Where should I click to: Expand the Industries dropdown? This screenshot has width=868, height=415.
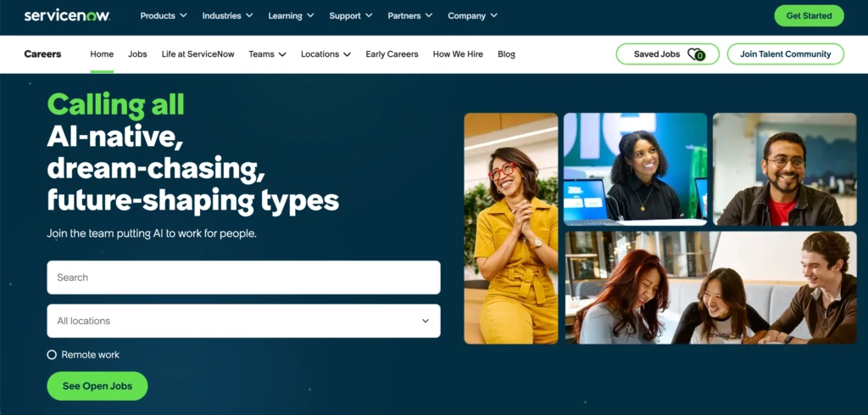[227, 15]
